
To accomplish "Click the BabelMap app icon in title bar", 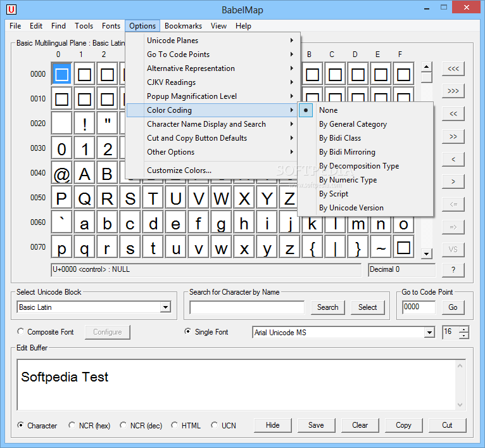I will (11, 10).
